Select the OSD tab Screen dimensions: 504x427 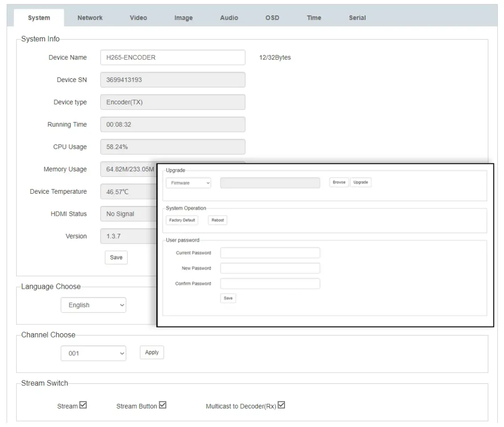click(272, 18)
